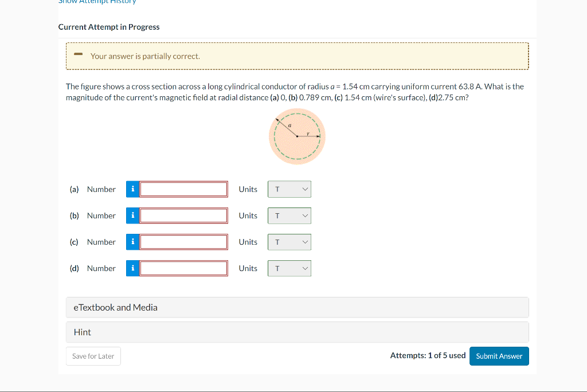Expand the eTextbook and Media section
Screen dimensions: 587x392
pyautogui.click(x=298, y=307)
